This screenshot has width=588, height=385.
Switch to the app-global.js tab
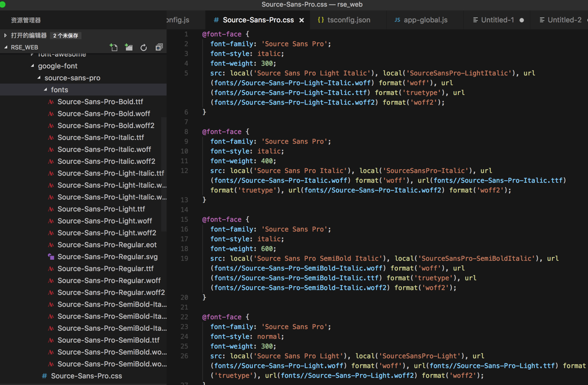[425, 20]
